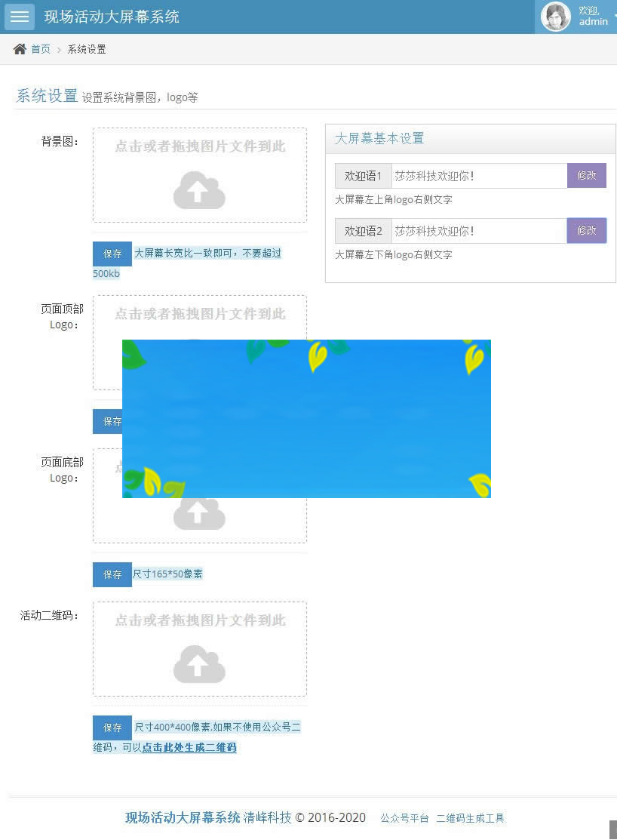Click 保存 button below the background image uploader

click(111, 254)
